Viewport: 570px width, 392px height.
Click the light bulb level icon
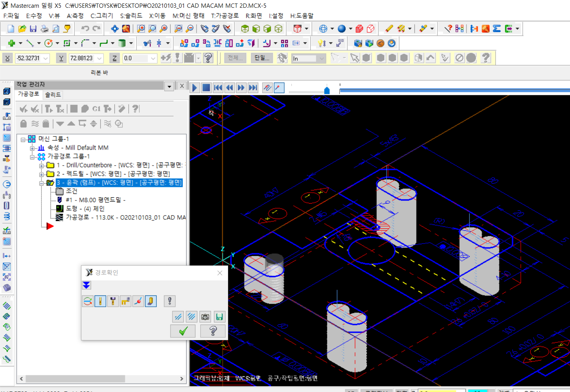pos(322,43)
